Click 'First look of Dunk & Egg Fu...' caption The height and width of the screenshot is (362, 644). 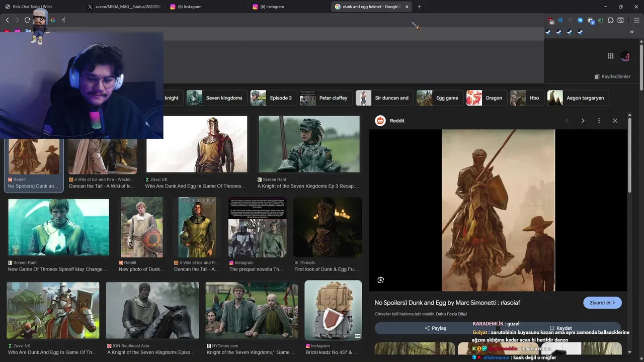coord(326,269)
